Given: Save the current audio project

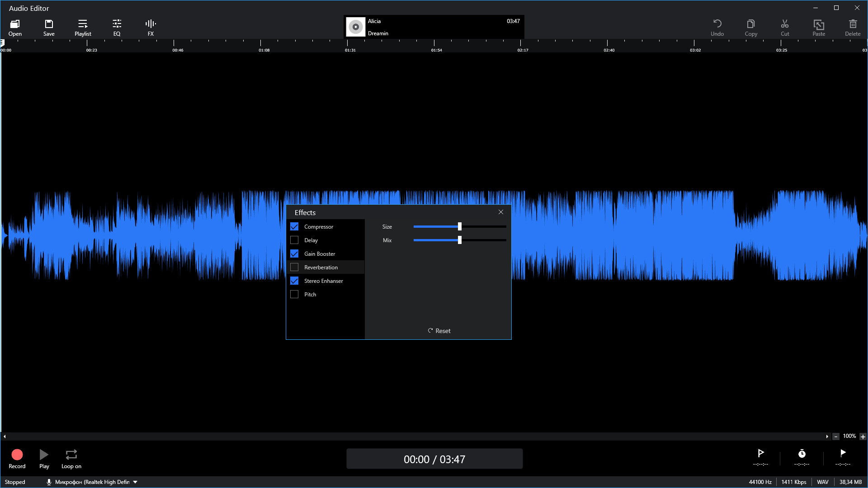Looking at the screenshot, I should coord(49,27).
